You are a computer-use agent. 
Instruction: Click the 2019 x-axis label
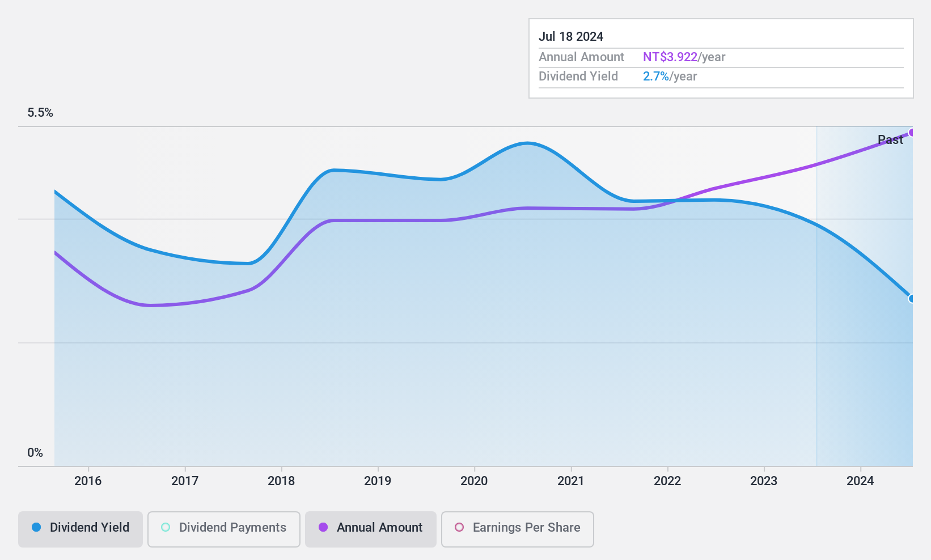pyautogui.click(x=378, y=481)
